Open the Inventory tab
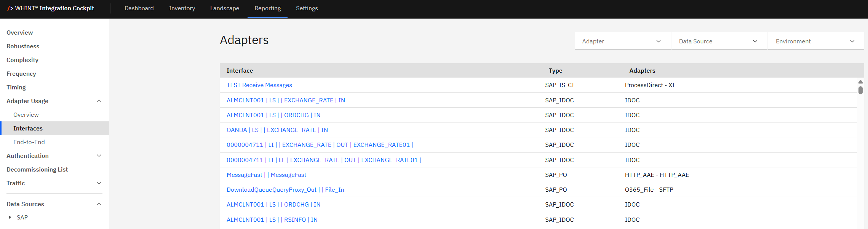 pyautogui.click(x=182, y=8)
